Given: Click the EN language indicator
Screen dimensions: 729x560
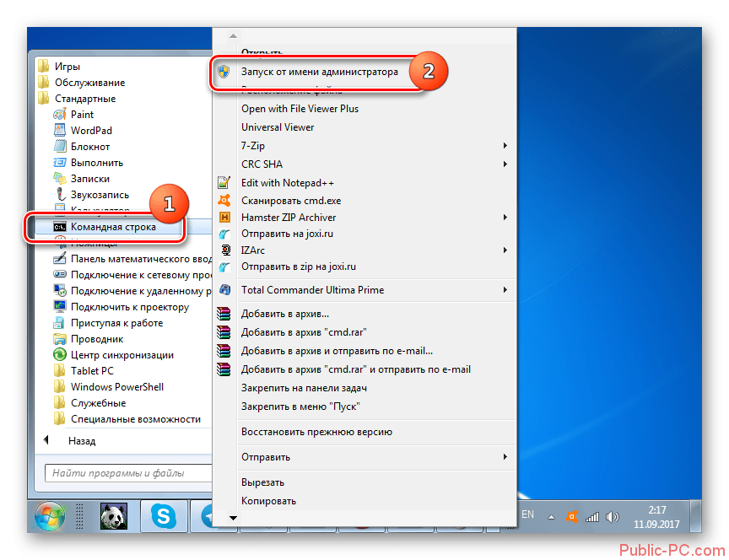Looking at the screenshot, I should pos(527,514).
